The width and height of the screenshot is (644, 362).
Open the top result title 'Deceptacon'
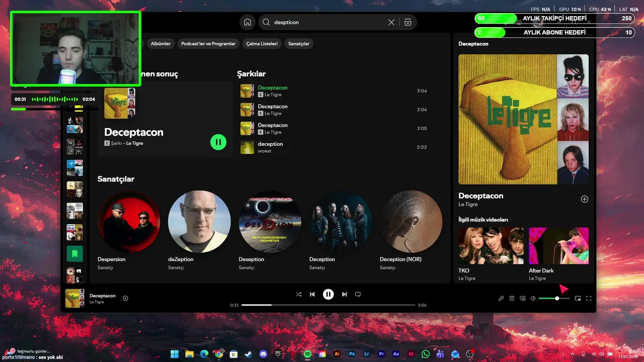tap(134, 132)
